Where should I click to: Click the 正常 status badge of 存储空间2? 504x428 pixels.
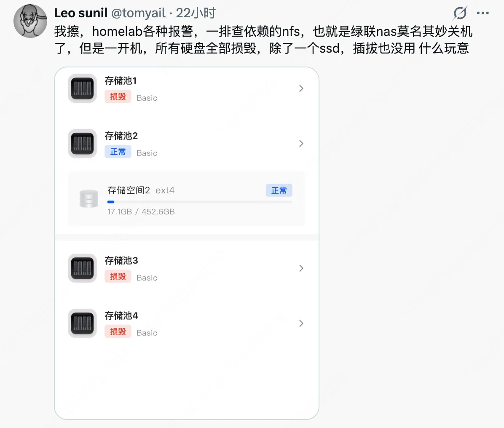point(279,190)
